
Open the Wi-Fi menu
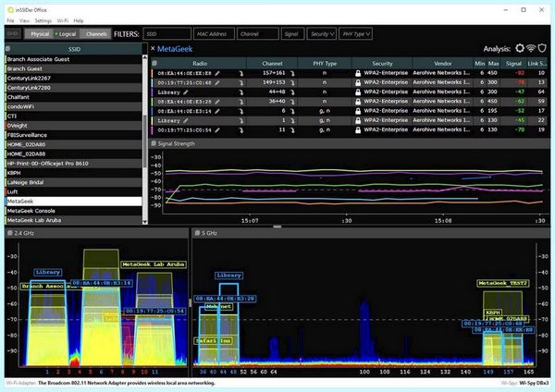point(63,20)
